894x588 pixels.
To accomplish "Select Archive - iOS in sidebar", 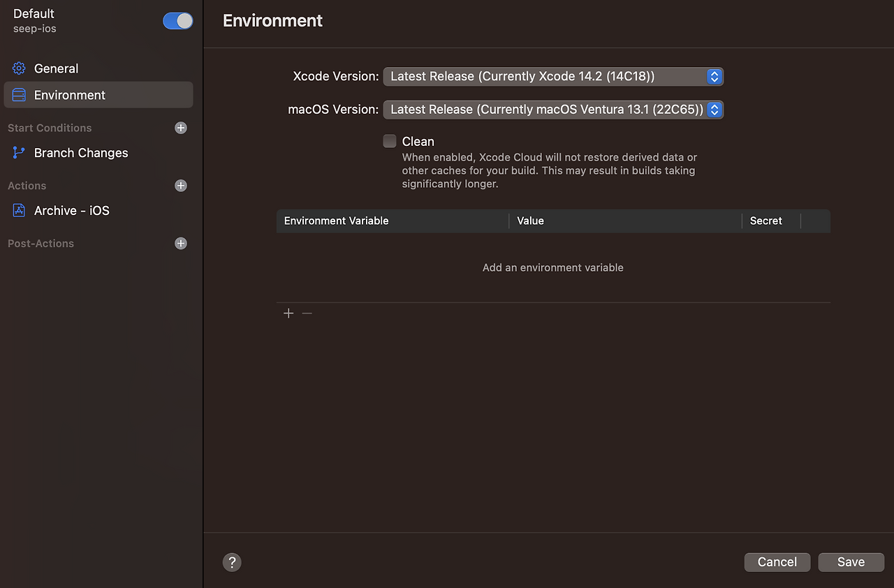I will [x=72, y=210].
